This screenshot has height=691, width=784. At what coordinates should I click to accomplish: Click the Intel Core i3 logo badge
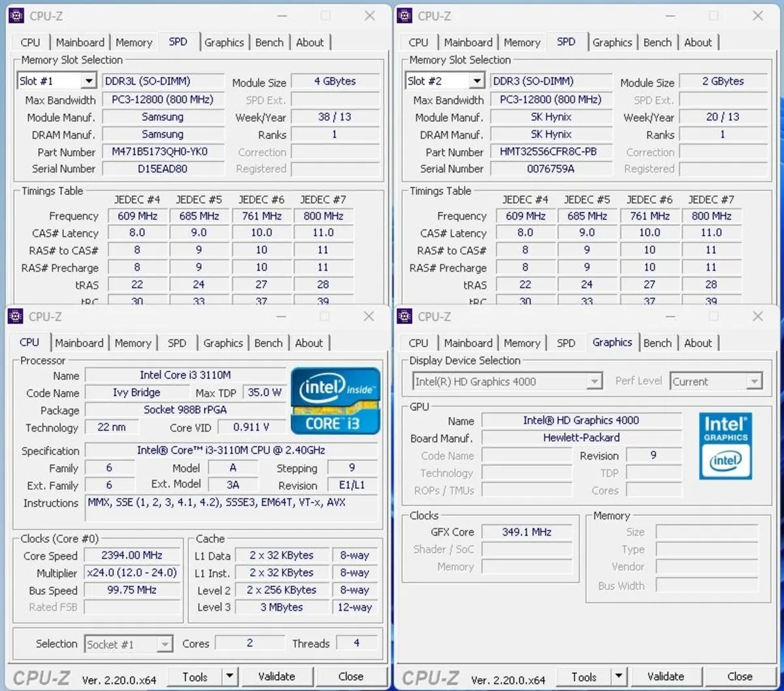pos(335,401)
